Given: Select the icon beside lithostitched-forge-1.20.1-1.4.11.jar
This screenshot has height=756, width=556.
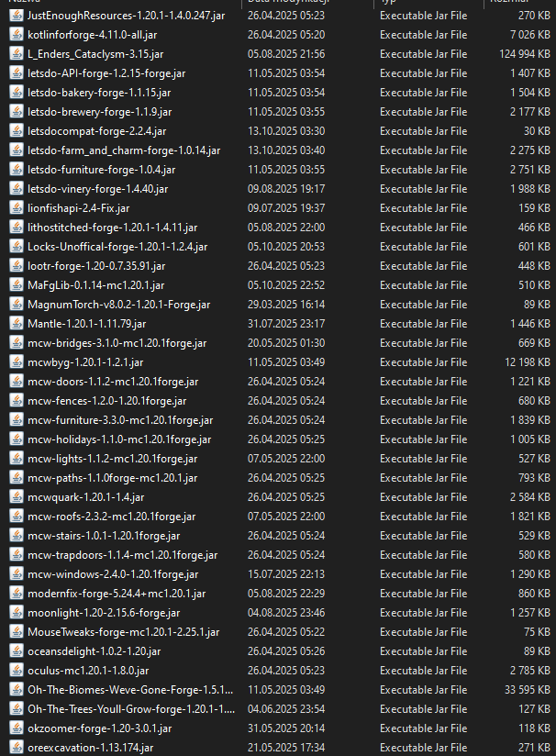Looking at the screenshot, I should 17,228.
